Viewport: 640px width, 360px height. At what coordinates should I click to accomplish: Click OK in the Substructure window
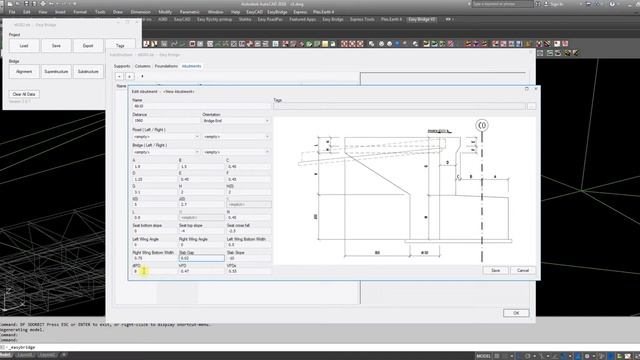[516, 313]
